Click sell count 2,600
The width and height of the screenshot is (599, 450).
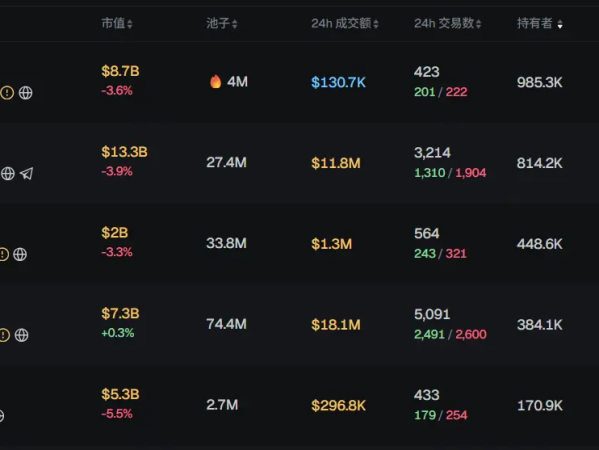tap(471, 334)
